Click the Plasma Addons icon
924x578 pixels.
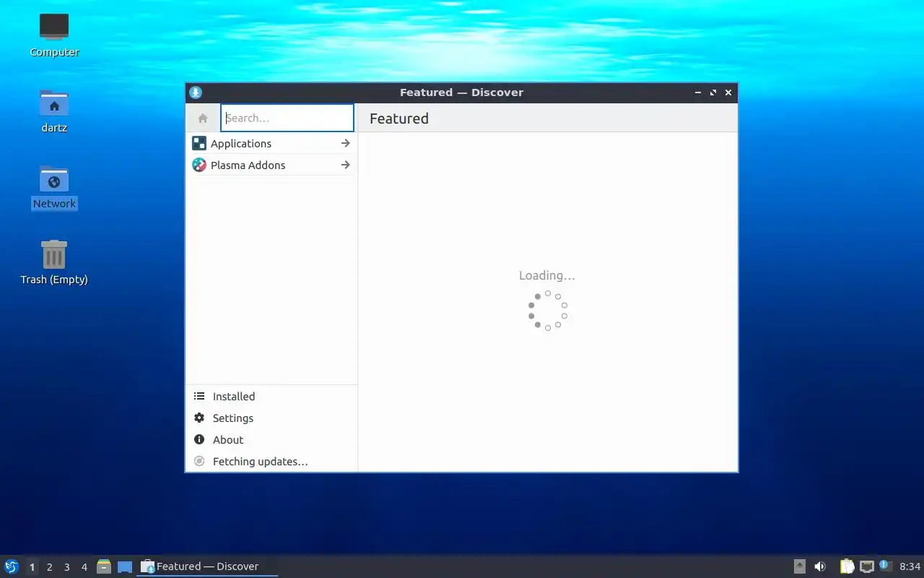(199, 165)
